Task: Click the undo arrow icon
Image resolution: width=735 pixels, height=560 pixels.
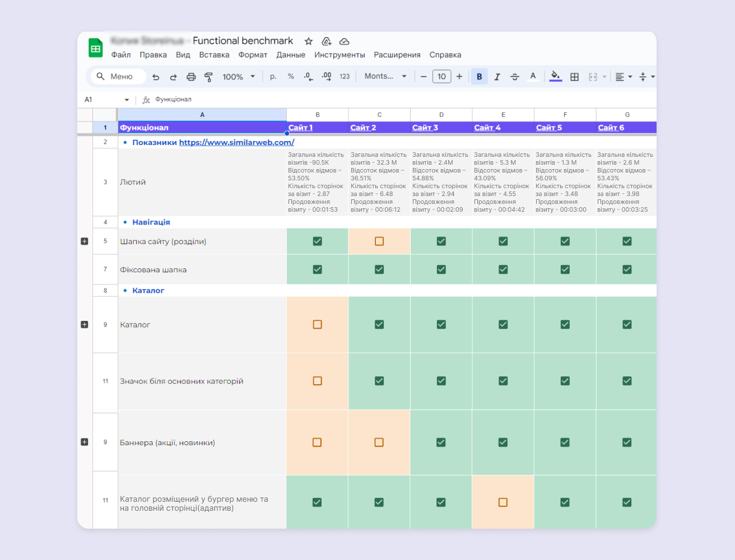Action: 156,77
